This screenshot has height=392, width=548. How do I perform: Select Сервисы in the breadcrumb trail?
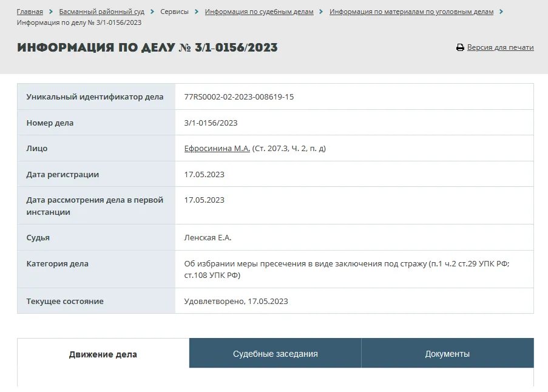(x=174, y=12)
